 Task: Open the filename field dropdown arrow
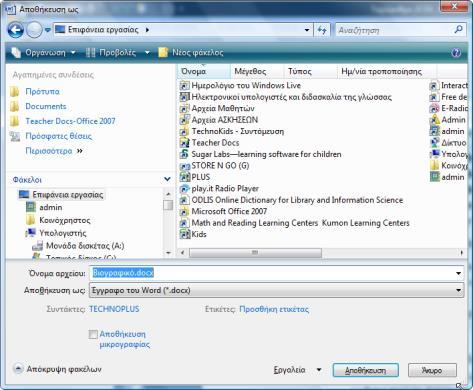(x=459, y=273)
